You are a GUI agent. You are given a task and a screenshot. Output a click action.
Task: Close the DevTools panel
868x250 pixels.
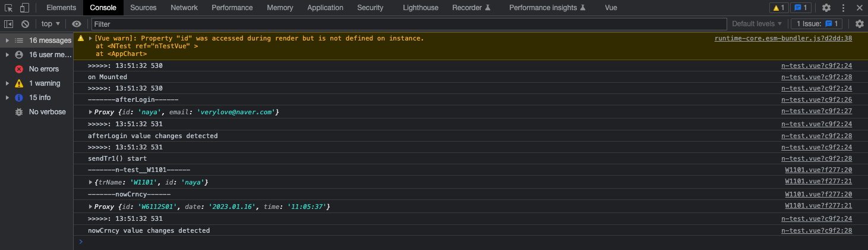click(x=858, y=8)
